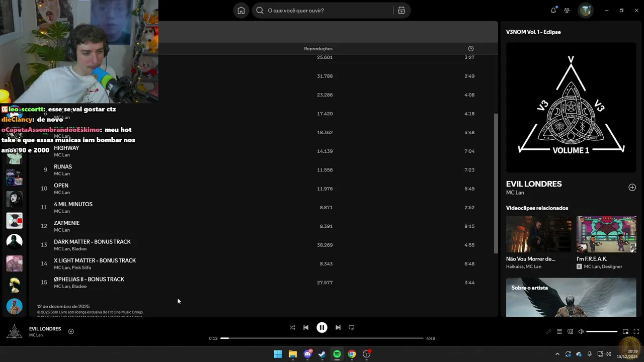Skip to the next track
Screen dimensions: 644x362
coord(338,327)
